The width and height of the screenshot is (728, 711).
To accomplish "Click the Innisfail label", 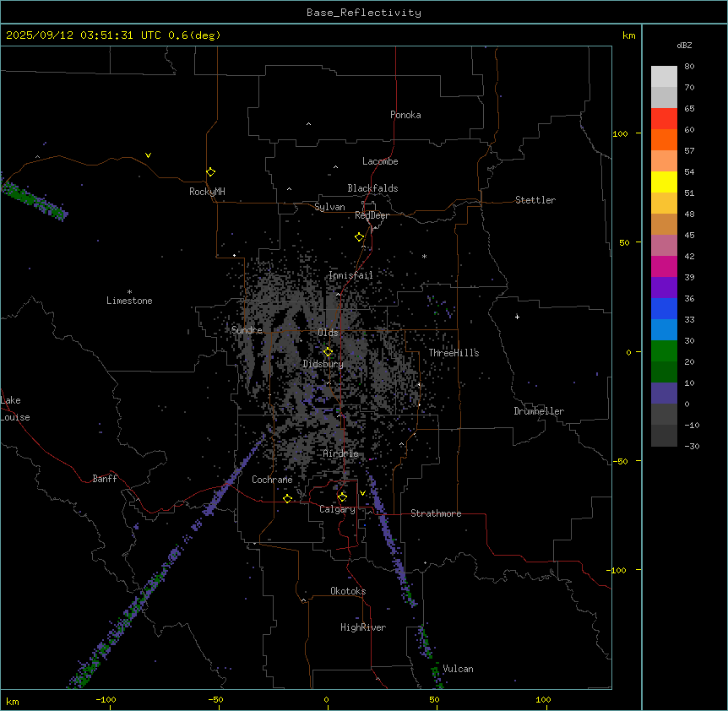I will (x=351, y=275).
